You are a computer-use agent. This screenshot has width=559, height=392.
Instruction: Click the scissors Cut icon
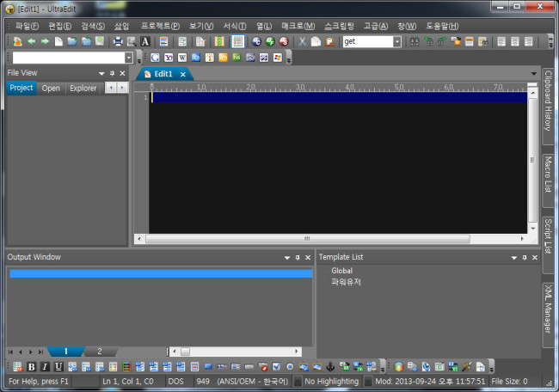point(302,41)
